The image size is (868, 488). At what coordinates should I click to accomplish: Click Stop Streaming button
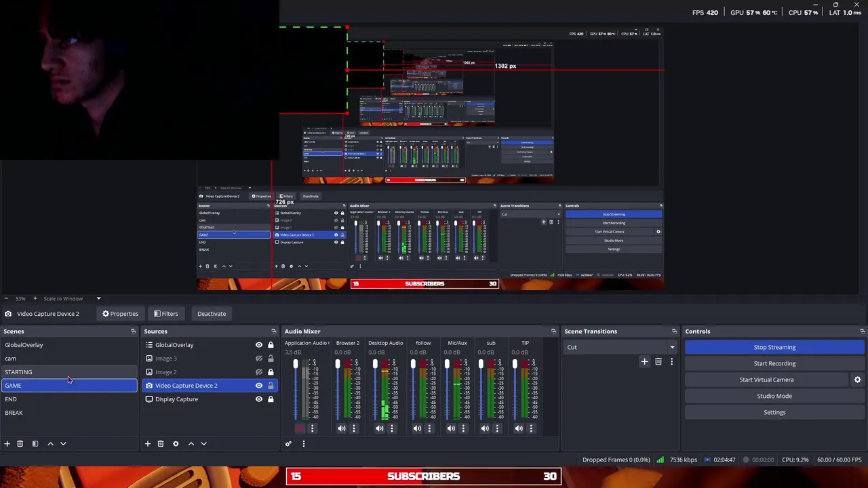coord(774,347)
